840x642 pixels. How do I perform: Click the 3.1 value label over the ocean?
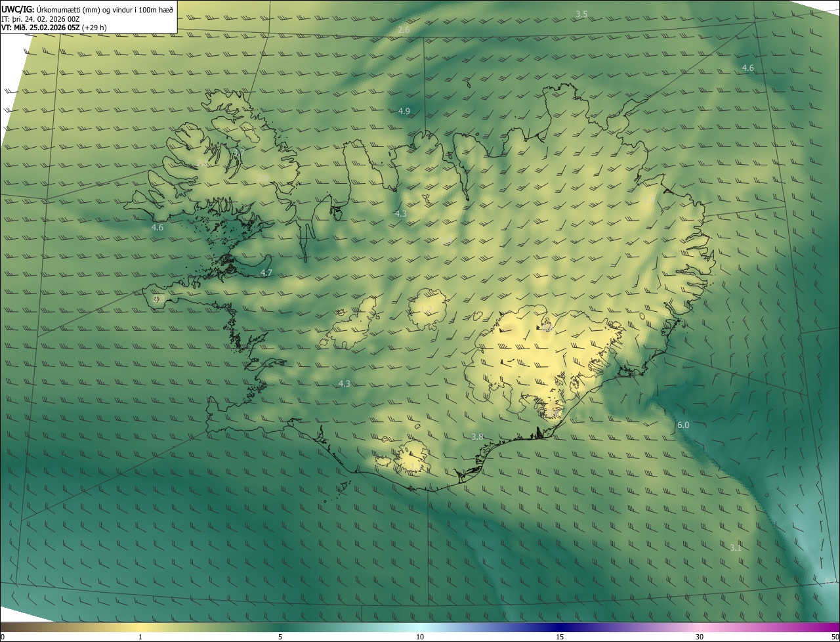(x=736, y=547)
